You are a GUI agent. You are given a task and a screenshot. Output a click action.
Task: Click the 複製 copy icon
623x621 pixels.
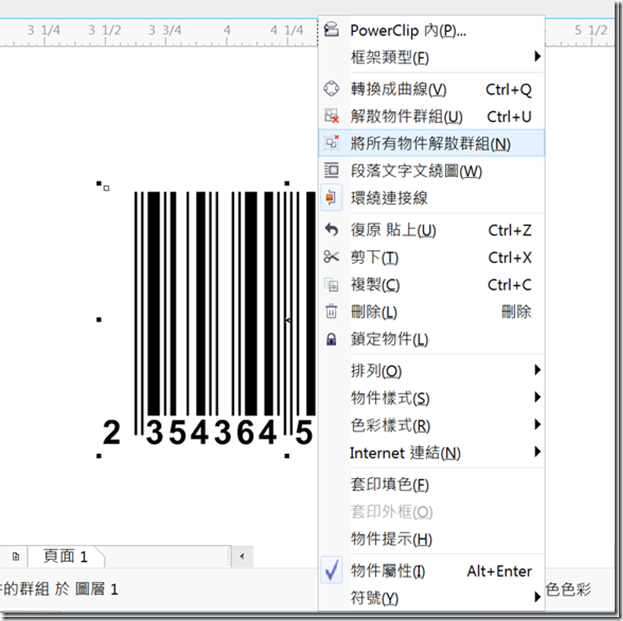pos(331,284)
